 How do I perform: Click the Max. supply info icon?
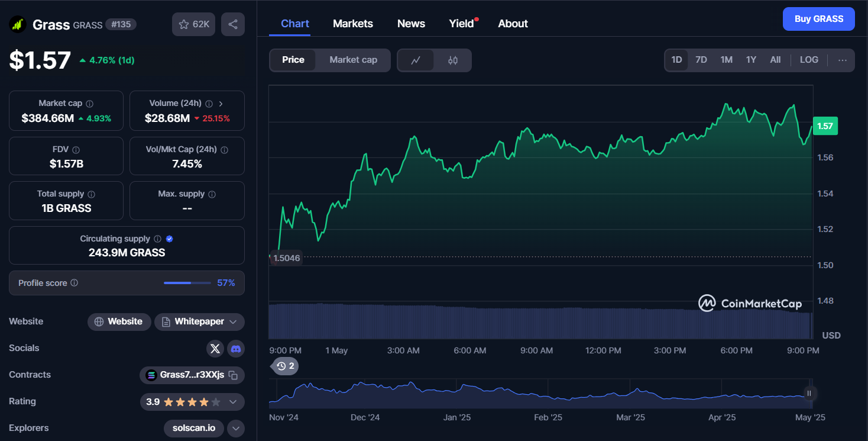point(212,194)
